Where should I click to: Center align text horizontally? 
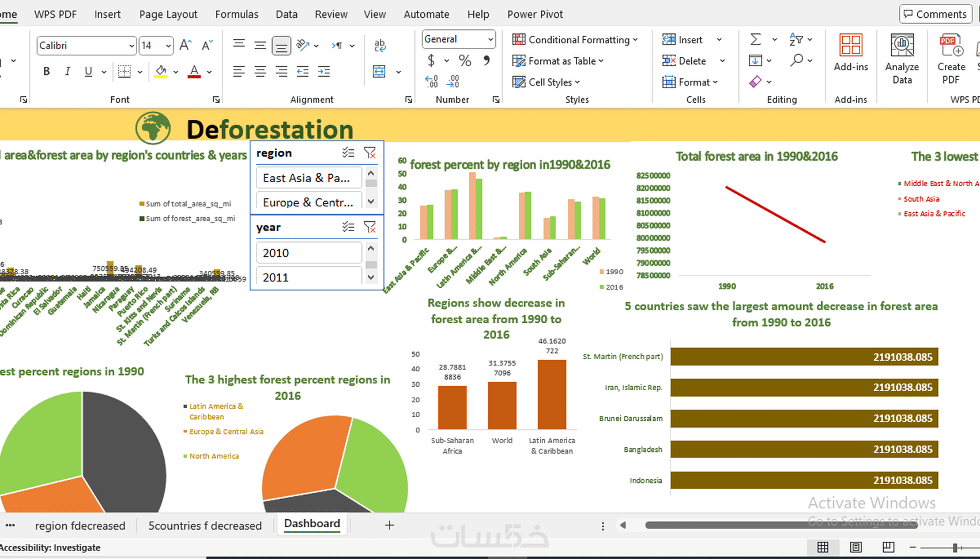point(261,71)
